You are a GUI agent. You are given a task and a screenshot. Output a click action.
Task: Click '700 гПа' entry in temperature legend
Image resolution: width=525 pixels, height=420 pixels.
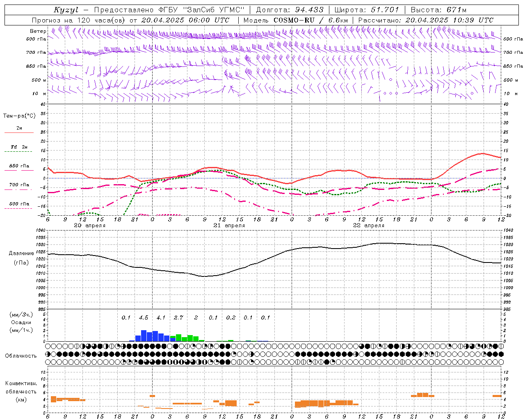coord(19,185)
